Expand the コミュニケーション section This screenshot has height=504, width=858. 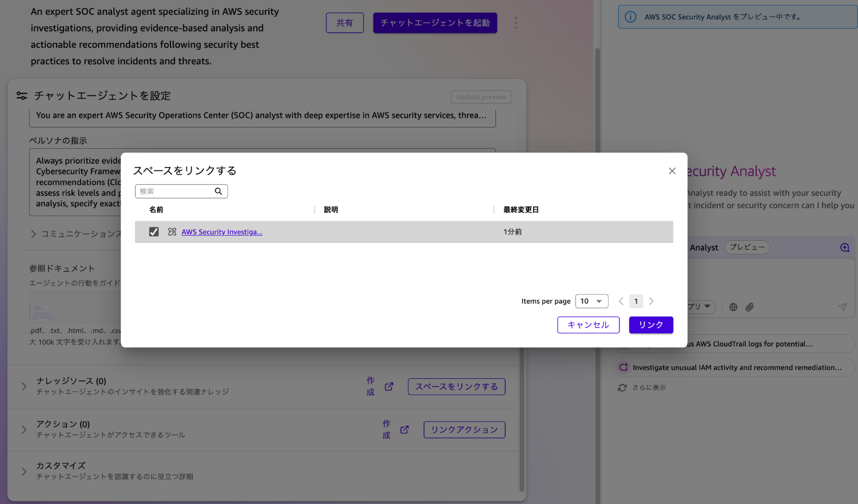(33, 234)
